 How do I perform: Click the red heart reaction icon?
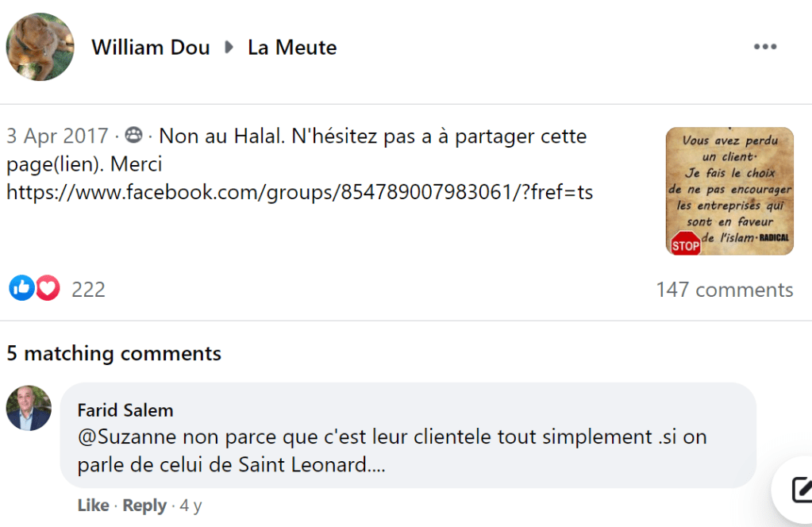(48, 288)
